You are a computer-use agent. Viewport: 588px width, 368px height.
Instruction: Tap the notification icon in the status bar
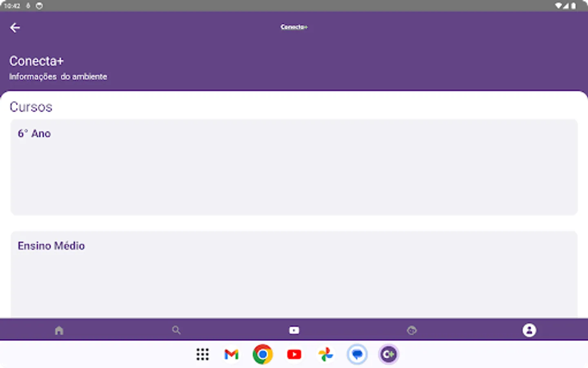(39, 6)
